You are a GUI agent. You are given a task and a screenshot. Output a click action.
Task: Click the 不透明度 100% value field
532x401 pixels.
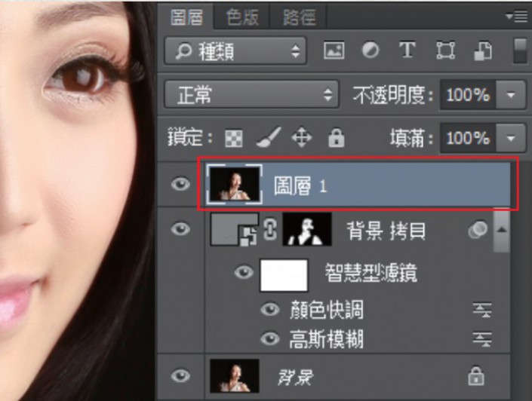468,94
